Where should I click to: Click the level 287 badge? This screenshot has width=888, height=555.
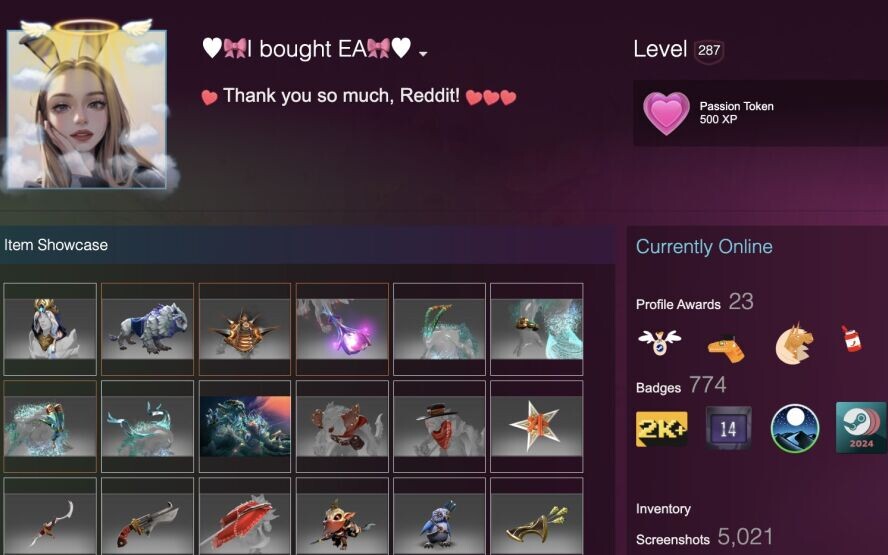click(x=708, y=51)
